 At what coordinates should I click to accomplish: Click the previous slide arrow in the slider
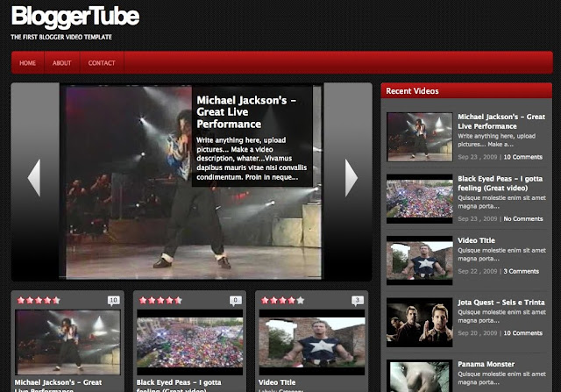(34, 177)
